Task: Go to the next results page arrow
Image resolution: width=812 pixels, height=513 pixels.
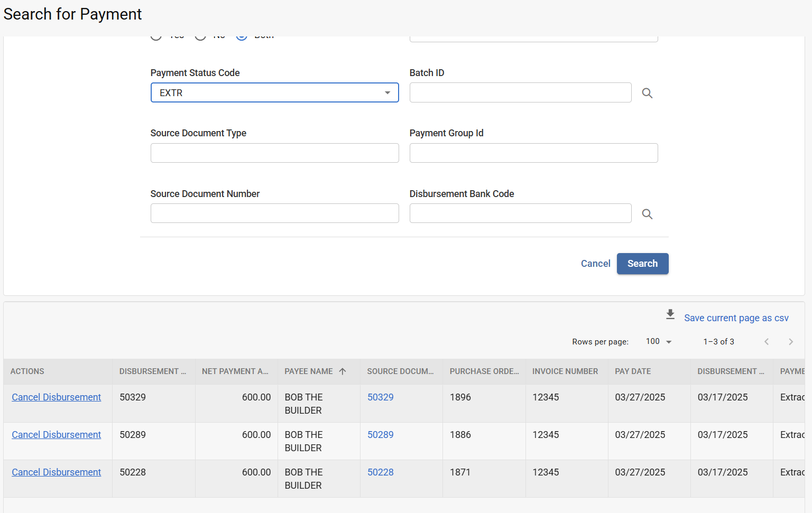Action: (790, 342)
